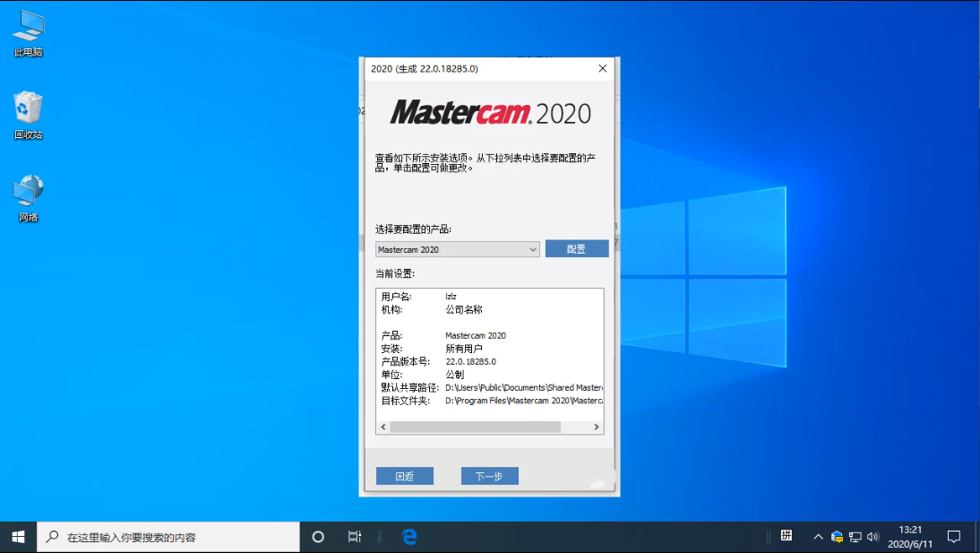Click the 配置 configure button
This screenshot has width=980, height=553.
click(577, 249)
